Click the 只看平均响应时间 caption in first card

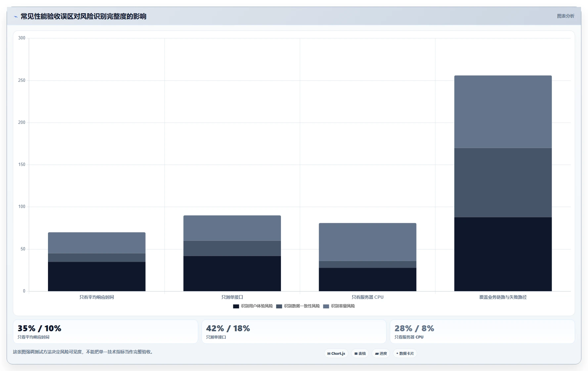tap(33, 337)
